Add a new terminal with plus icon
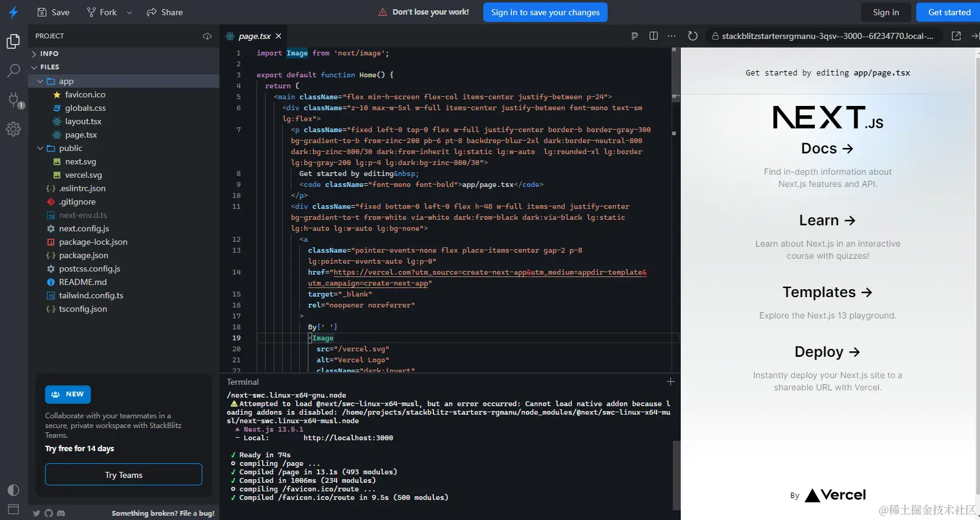The width and height of the screenshot is (980, 520). pos(670,382)
